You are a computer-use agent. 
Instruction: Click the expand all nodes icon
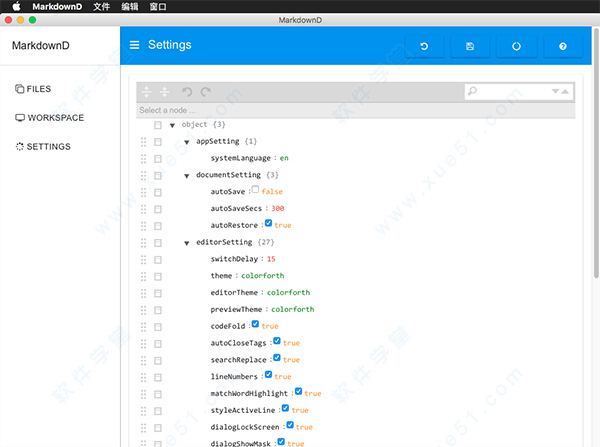click(147, 92)
